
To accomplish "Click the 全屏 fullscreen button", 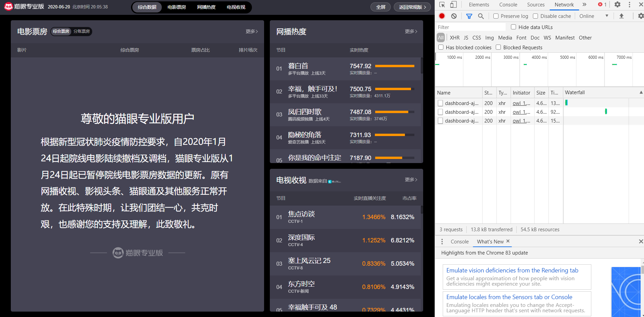I will pyautogui.click(x=380, y=7).
